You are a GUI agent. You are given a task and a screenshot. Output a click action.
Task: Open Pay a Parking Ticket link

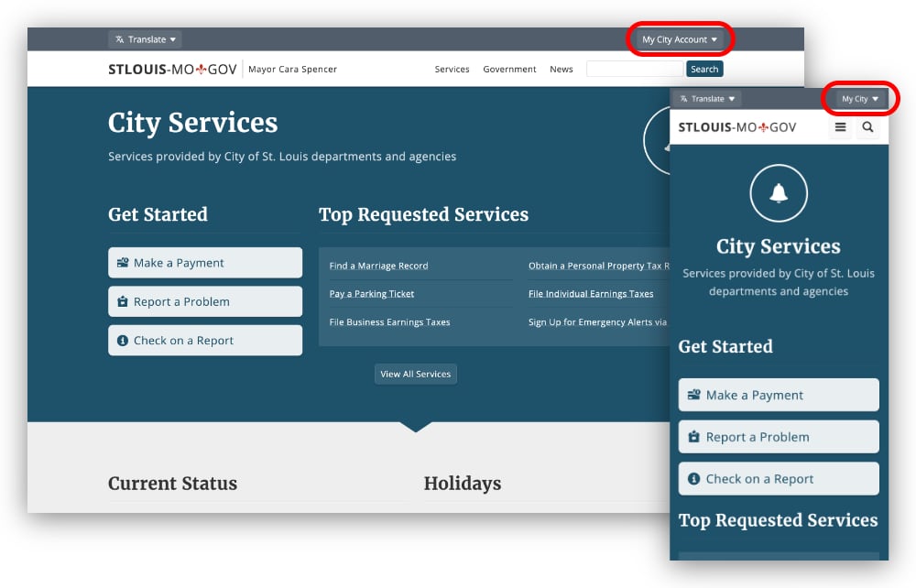[372, 294]
